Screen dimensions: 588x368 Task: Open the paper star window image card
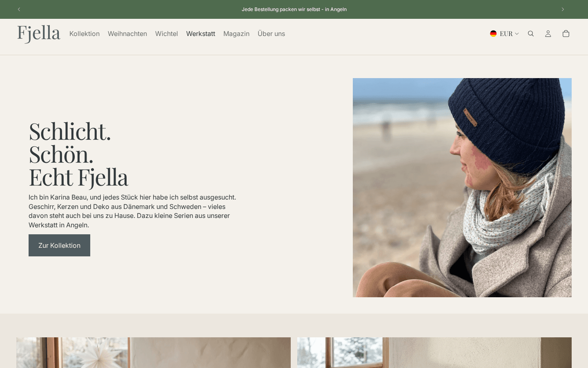pyautogui.click(x=154, y=352)
